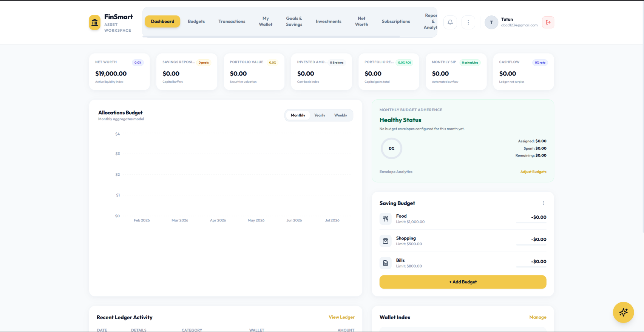Click the Feb 2026 axis label
The image size is (644, 332).
tap(142, 220)
